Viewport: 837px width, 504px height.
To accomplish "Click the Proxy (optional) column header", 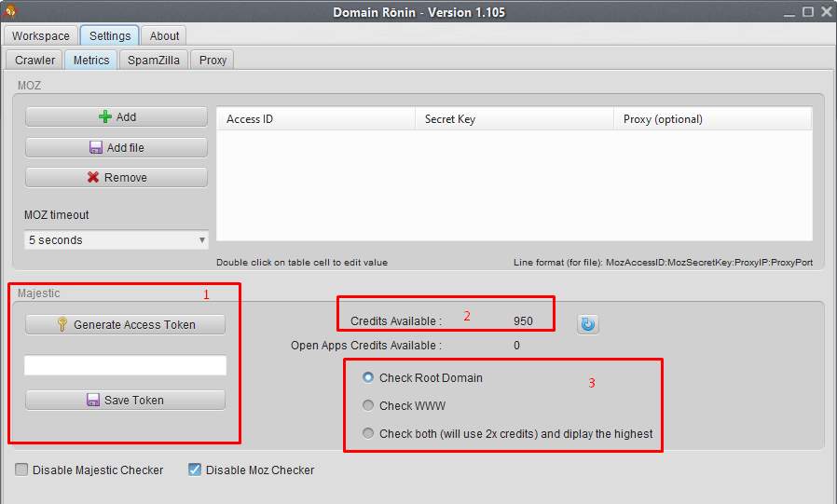I will tap(713, 119).
